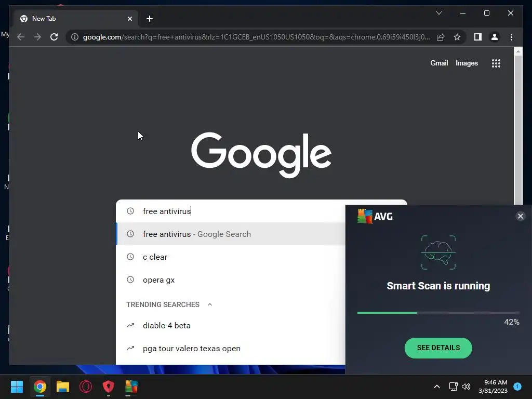Click trending arrow icon beside diablo 4 beta
Screen dimensions: 532x399
[x=130, y=325]
